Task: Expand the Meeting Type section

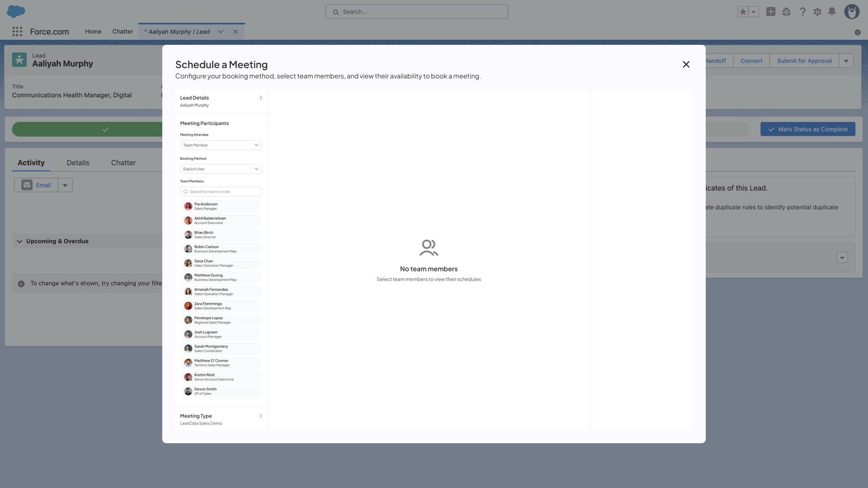Action: pos(221,419)
